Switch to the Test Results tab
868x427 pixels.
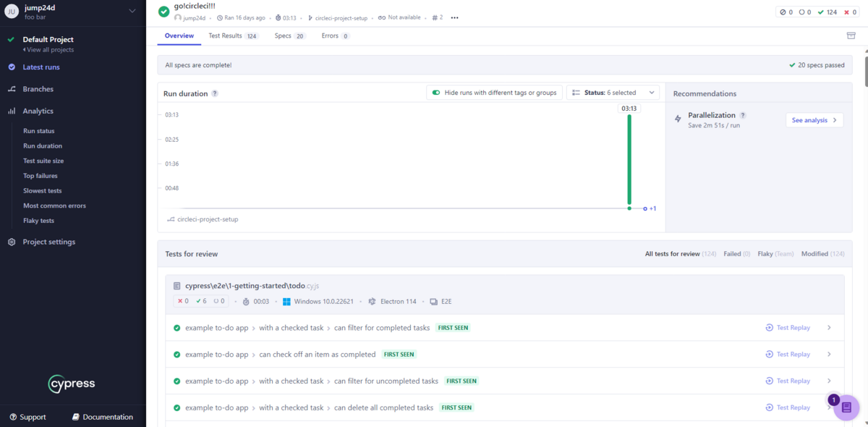(x=233, y=35)
